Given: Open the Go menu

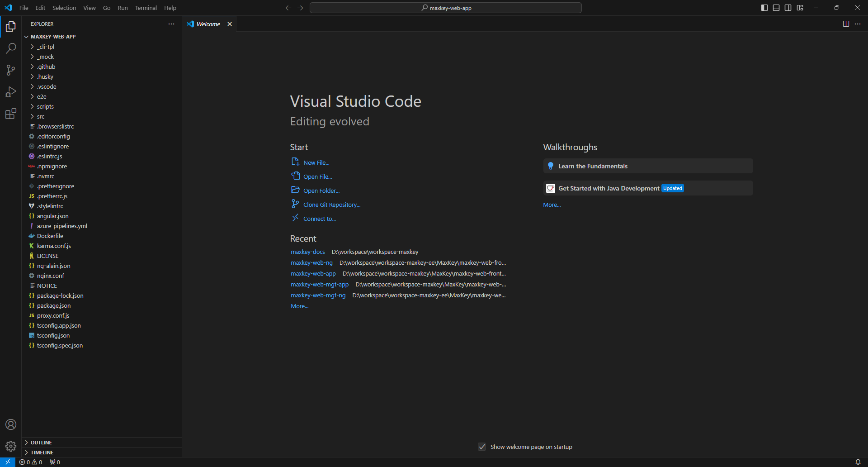Looking at the screenshot, I should [107, 8].
